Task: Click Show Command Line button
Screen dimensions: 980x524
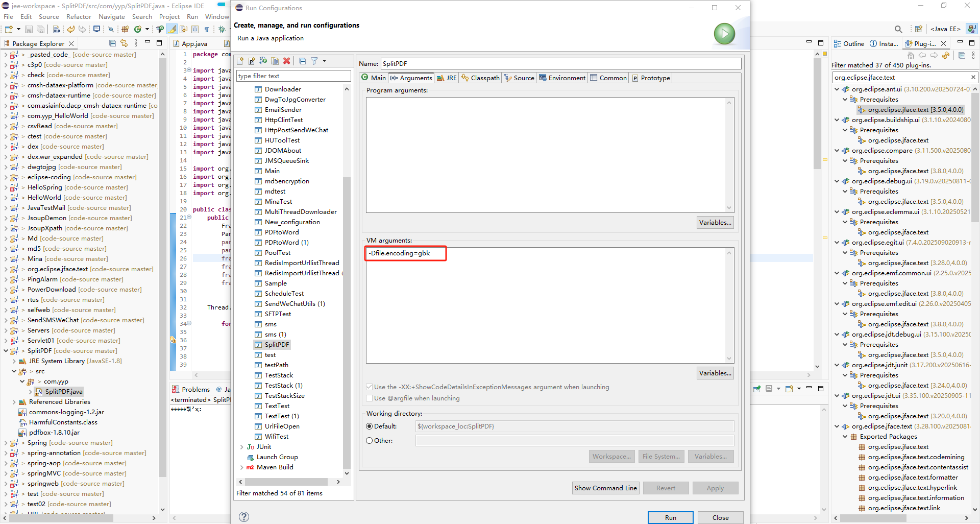Action: coord(605,488)
